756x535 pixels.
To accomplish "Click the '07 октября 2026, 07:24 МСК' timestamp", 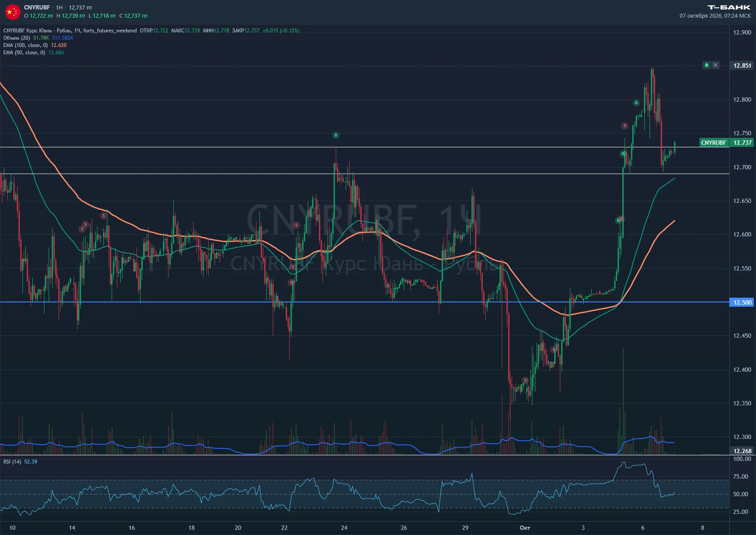I will click(x=715, y=16).
